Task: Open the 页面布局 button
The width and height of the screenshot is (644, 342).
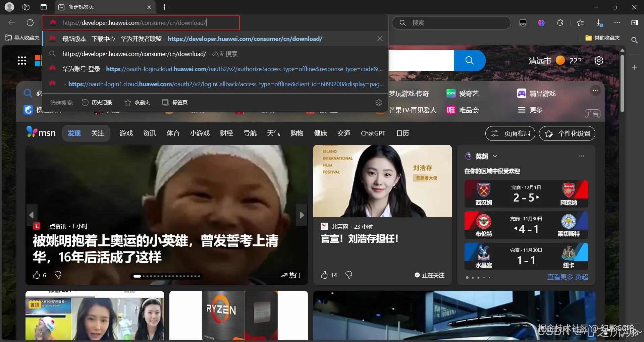Action: pyautogui.click(x=510, y=133)
